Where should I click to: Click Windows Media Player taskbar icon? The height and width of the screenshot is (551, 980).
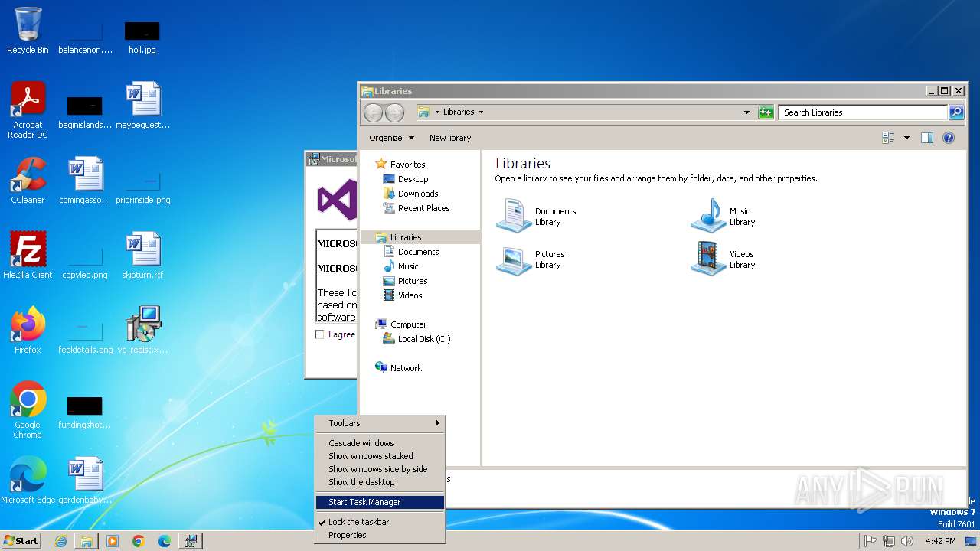tap(113, 541)
